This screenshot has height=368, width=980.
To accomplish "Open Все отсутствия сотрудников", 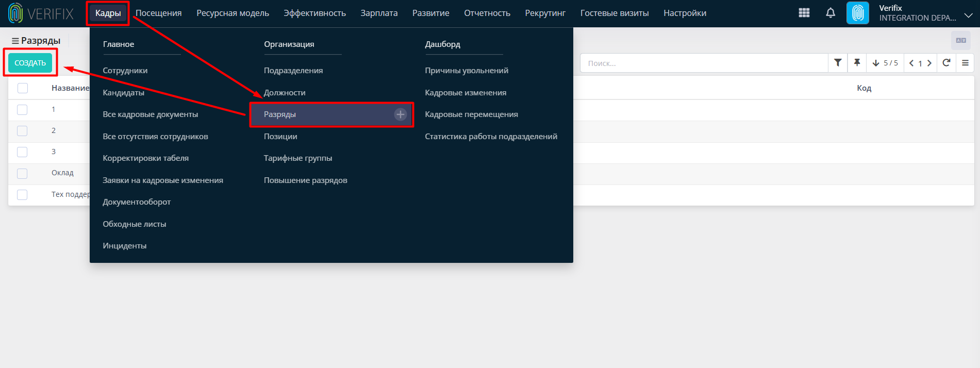I will [156, 137].
